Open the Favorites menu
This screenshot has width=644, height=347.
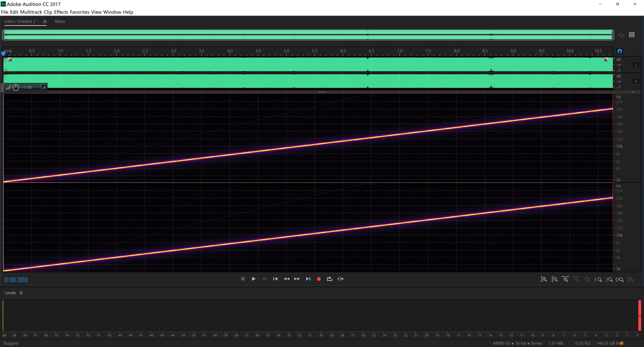click(79, 12)
